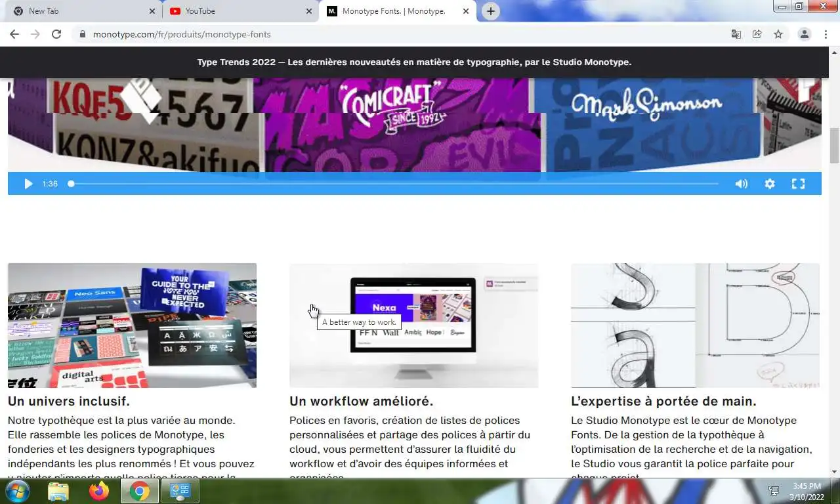Open video settings gear
The width and height of the screenshot is (840, 504).
click(x=770, y=184)
